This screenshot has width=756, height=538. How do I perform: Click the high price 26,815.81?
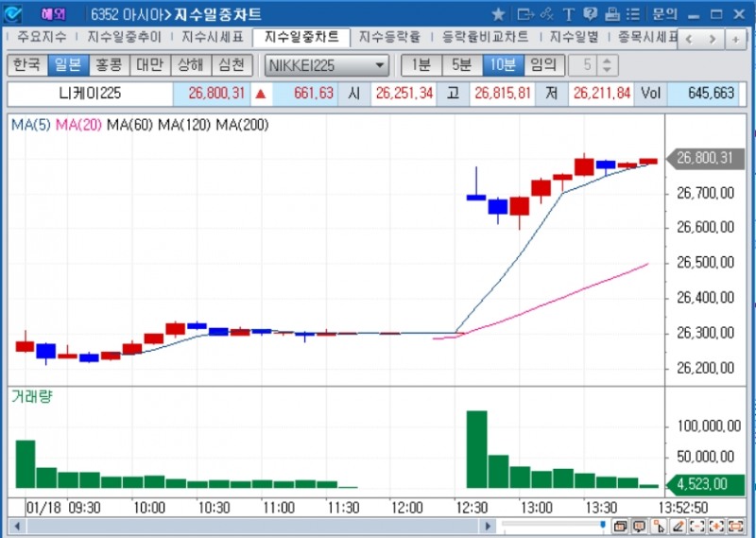(503, 94)
